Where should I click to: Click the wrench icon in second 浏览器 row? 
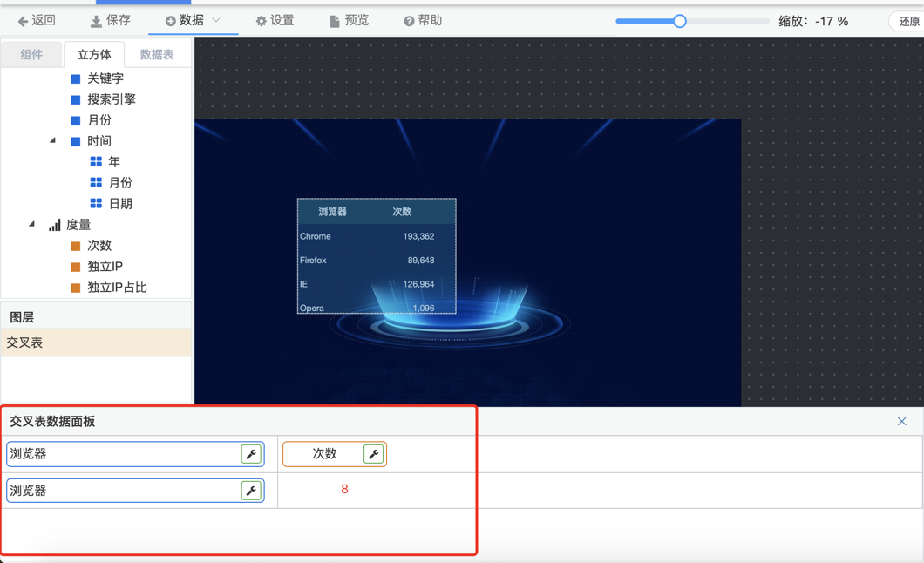pos(251,491)
